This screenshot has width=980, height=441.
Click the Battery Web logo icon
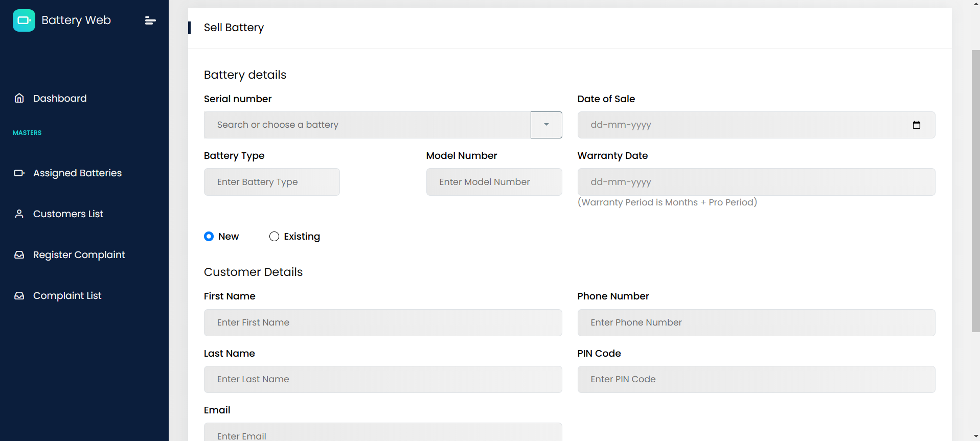point(24,20)
